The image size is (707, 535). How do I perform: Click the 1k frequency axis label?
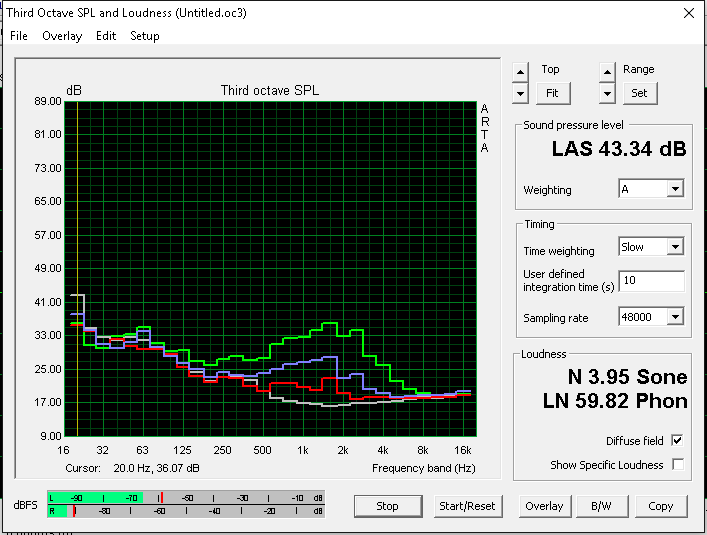[x=303, y=450]
